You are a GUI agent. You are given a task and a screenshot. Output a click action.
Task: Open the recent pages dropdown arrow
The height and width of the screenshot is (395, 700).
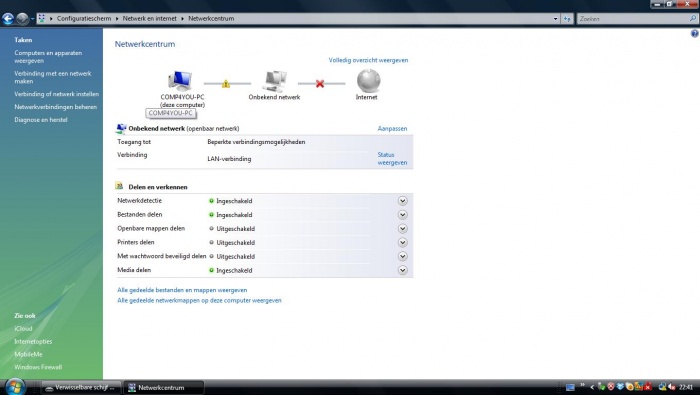coord(33,19)
